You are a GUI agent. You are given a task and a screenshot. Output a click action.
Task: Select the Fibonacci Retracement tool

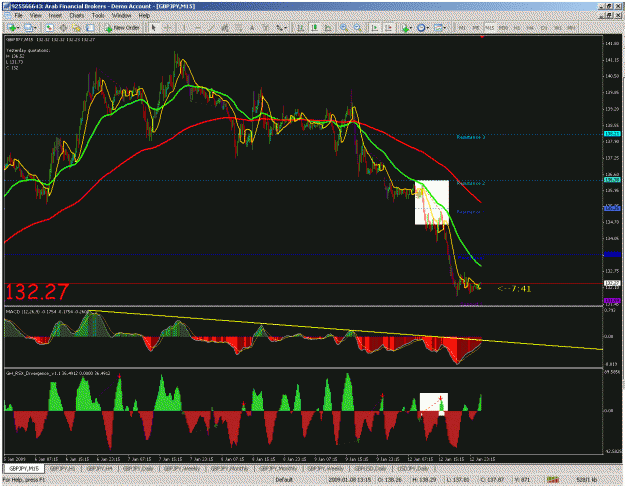tap(239, 28)
